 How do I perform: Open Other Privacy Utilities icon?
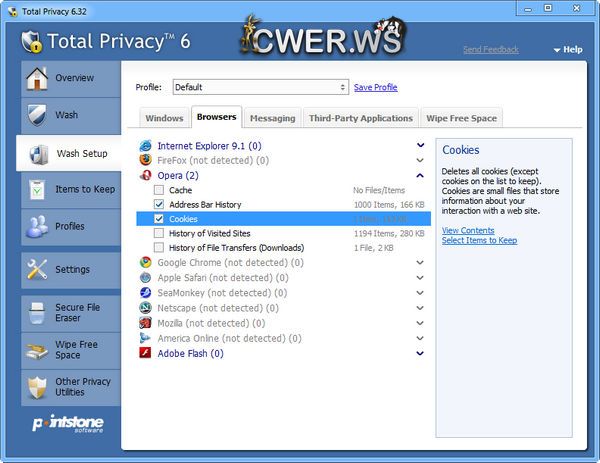point(37,387)
